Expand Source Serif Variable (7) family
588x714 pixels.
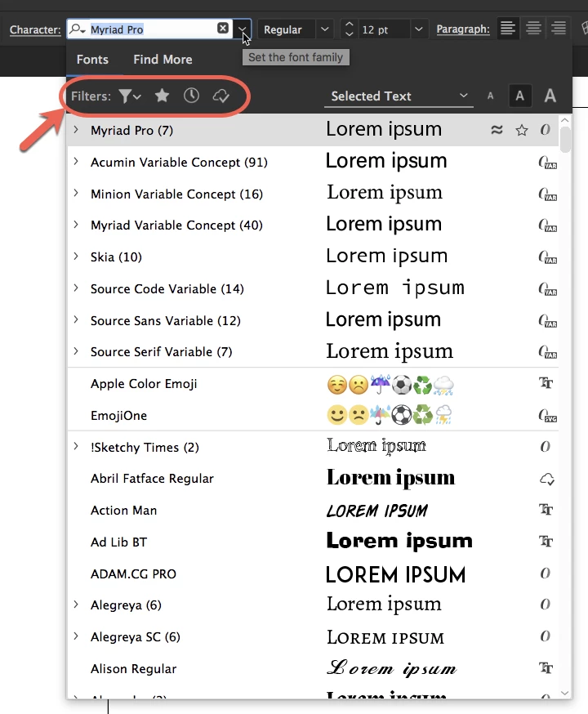coord(76,351)
